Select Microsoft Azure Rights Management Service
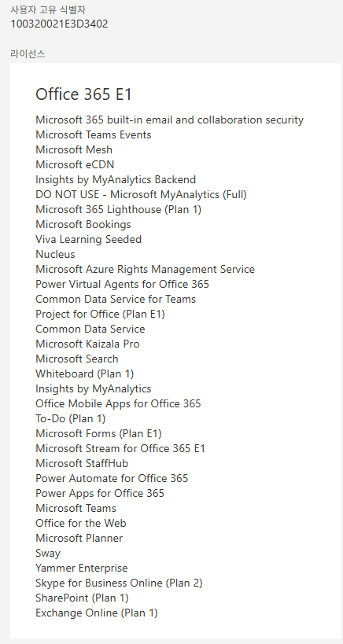This screenshot has width=343, height=644. tap(145, 270)
